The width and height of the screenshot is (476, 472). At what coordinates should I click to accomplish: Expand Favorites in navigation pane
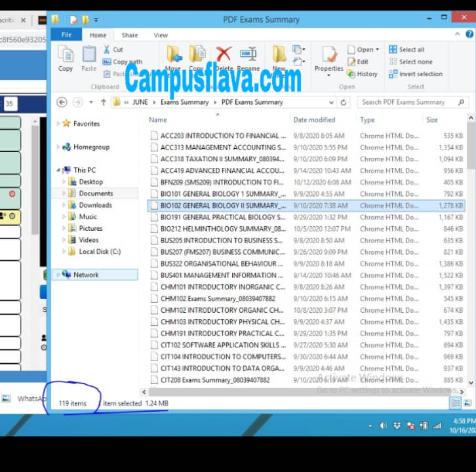click(x=58, y=123)
